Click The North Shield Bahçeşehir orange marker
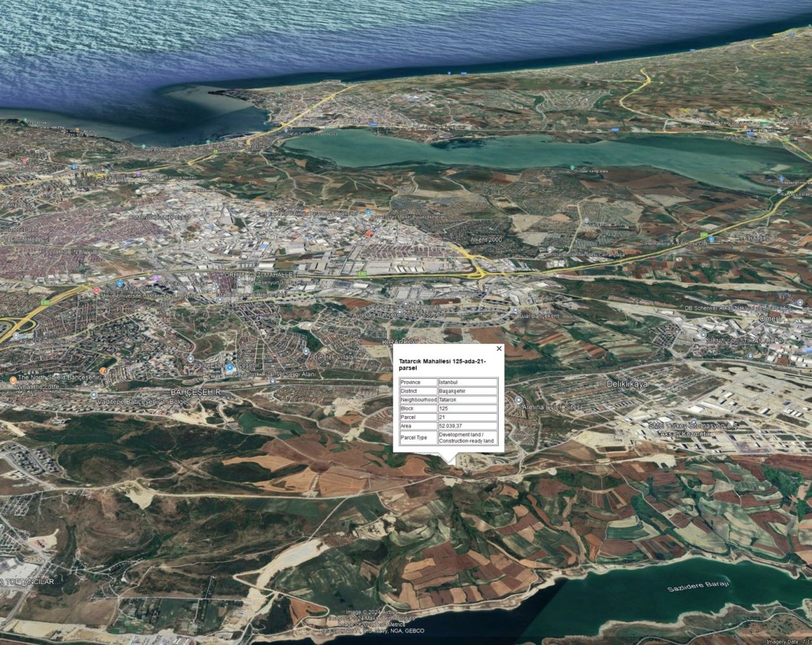 13,379
